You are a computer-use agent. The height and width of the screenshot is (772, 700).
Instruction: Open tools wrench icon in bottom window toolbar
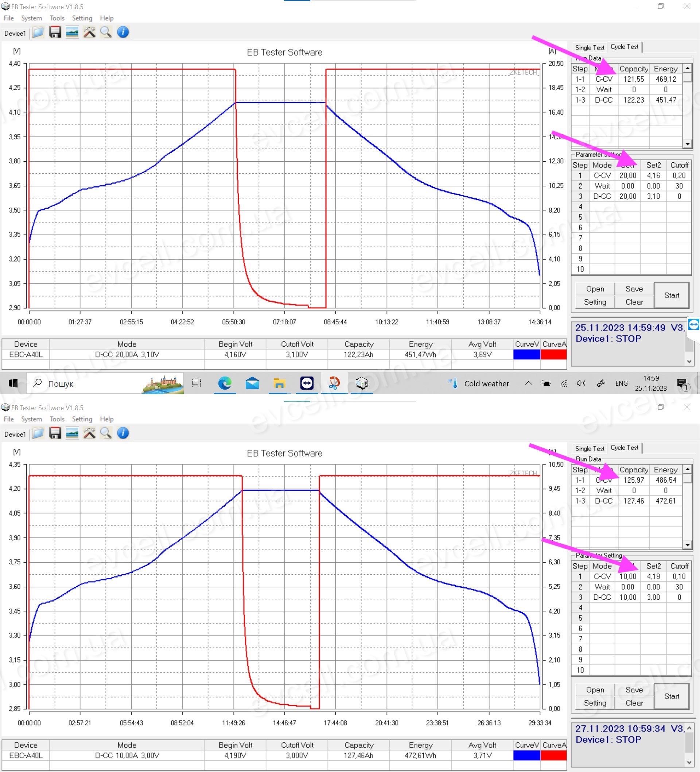[89, 433]
